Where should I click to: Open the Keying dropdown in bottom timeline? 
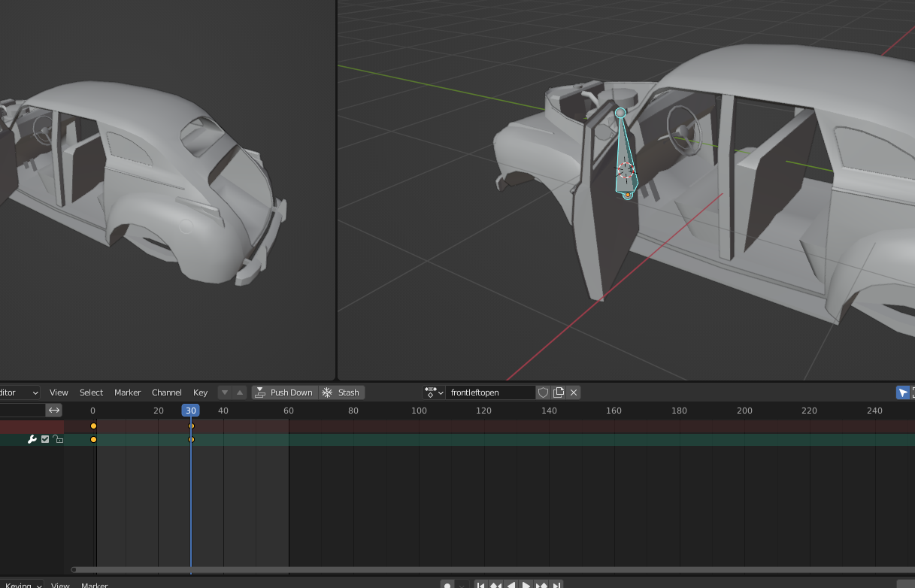pyautogui.click(x=23, y=585)
